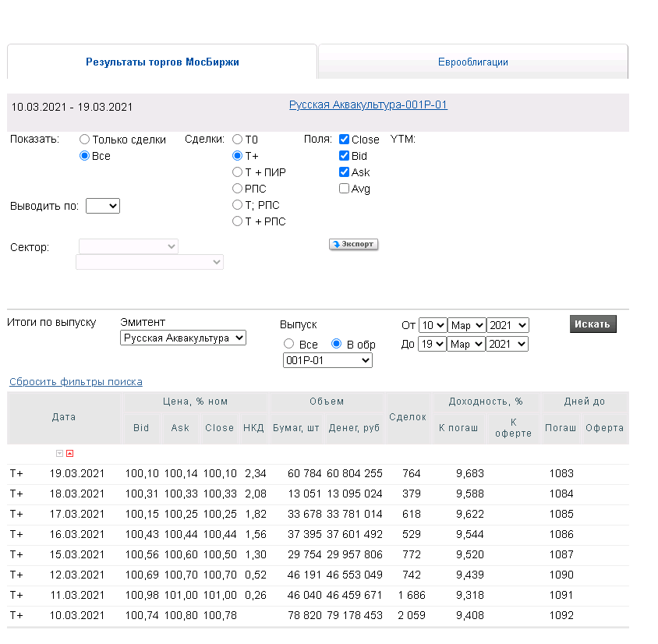Open the issue dropdown showing 001P-01
The width and height of the screenshot is (658, 644).
[327, 360]
